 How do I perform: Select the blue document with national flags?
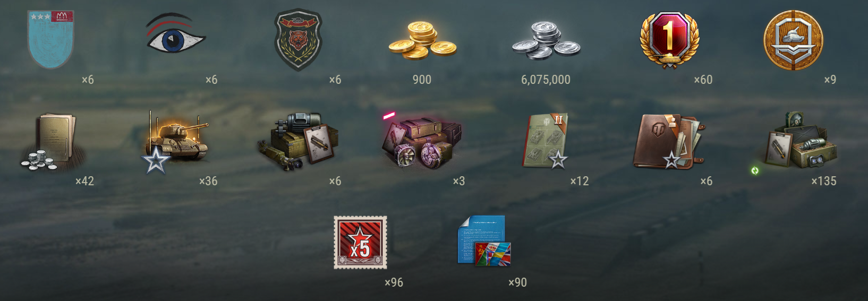pos(484,240)
